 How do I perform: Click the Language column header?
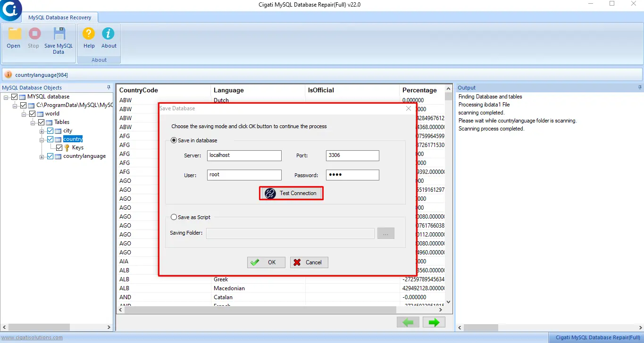[258, 90]
